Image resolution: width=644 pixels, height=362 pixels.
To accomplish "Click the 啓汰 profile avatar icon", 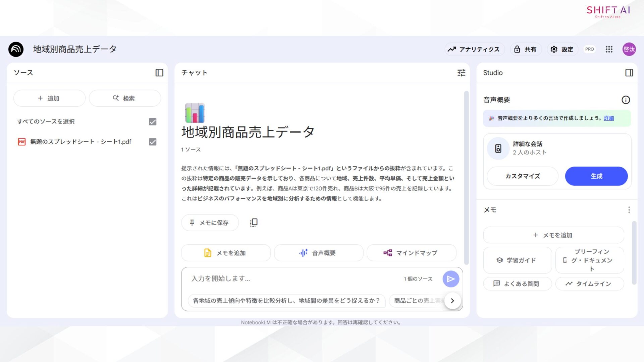I will coord(629,49).
